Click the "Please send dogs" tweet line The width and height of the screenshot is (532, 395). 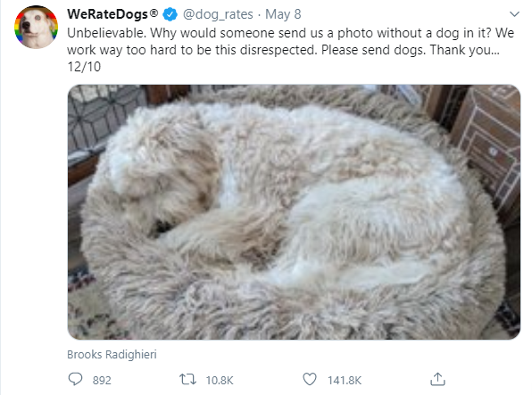click(283, 50)
